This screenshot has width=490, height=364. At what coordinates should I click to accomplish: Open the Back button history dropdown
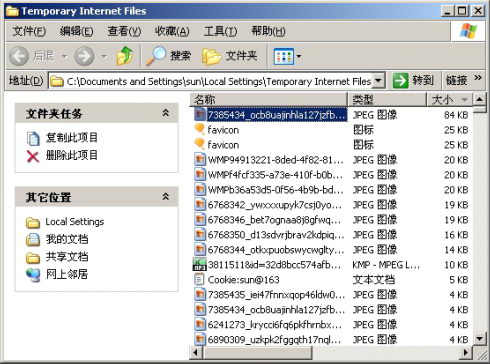(x=64, y=56)
